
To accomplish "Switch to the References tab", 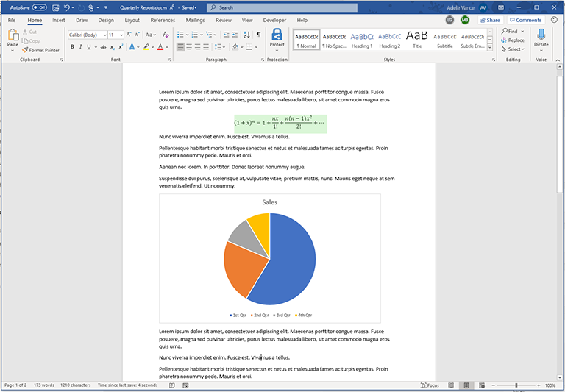I will pyautogui.click(x=163, y=20).
